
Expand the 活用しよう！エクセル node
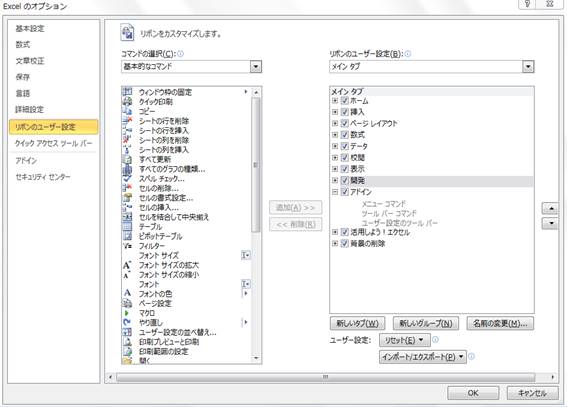click(x=335, y=232)
